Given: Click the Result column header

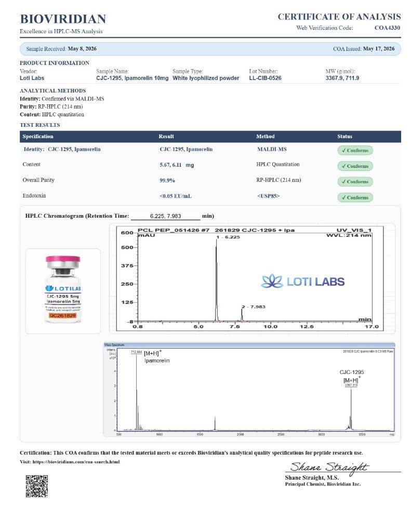Looking at the screenshot, I should click(166, 137).
